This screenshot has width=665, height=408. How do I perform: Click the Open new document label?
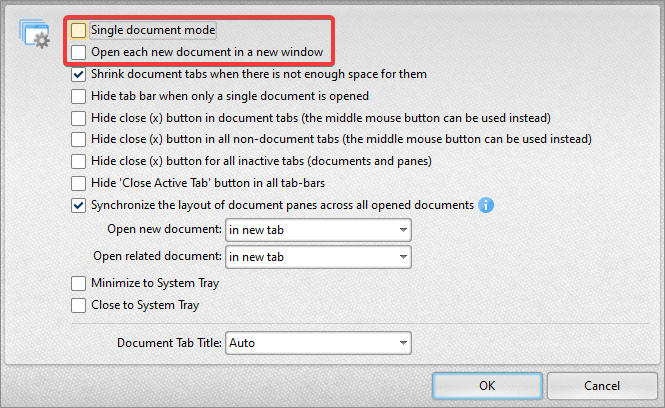pyautogui.click(x=165, y=229)
